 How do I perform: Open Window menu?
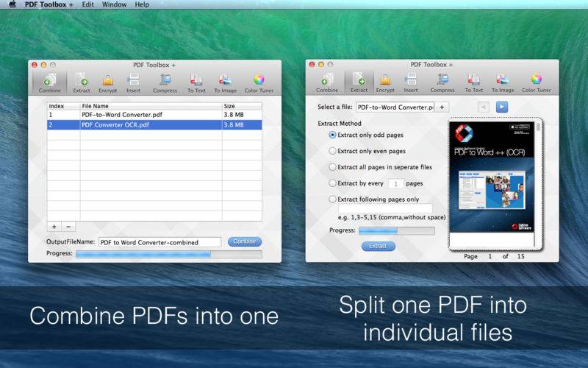115,4
